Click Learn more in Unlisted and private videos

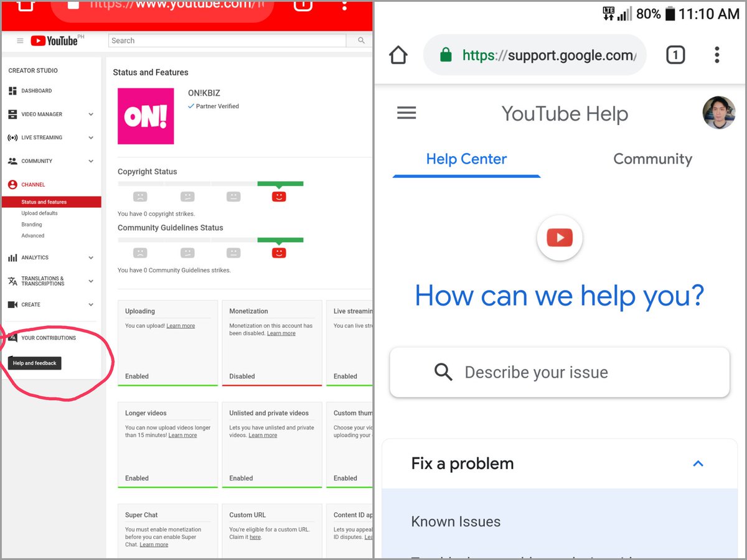[x=263, y=436]
